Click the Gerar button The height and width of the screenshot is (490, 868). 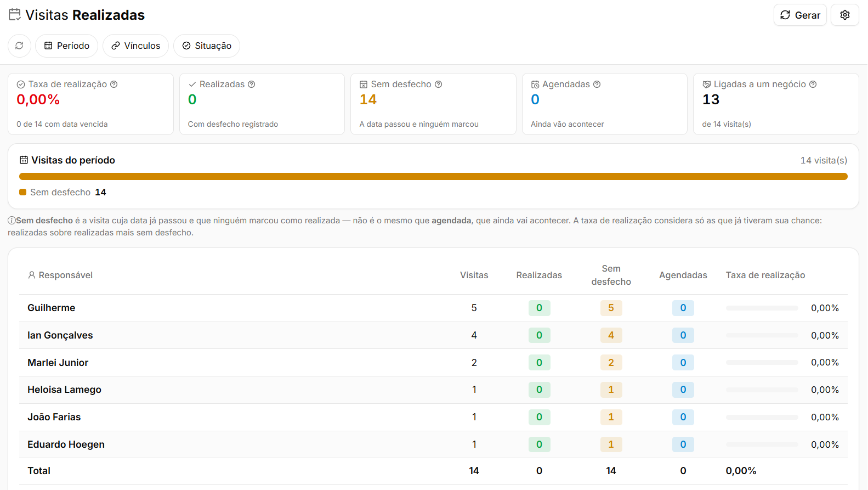coord(800,15)
